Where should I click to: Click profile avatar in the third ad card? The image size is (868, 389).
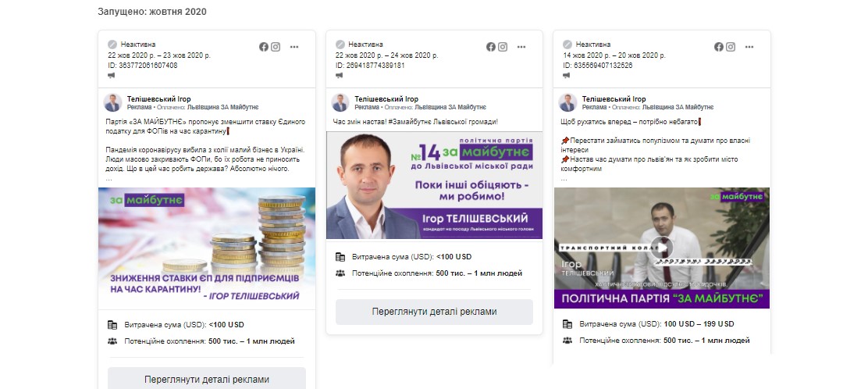567,102
